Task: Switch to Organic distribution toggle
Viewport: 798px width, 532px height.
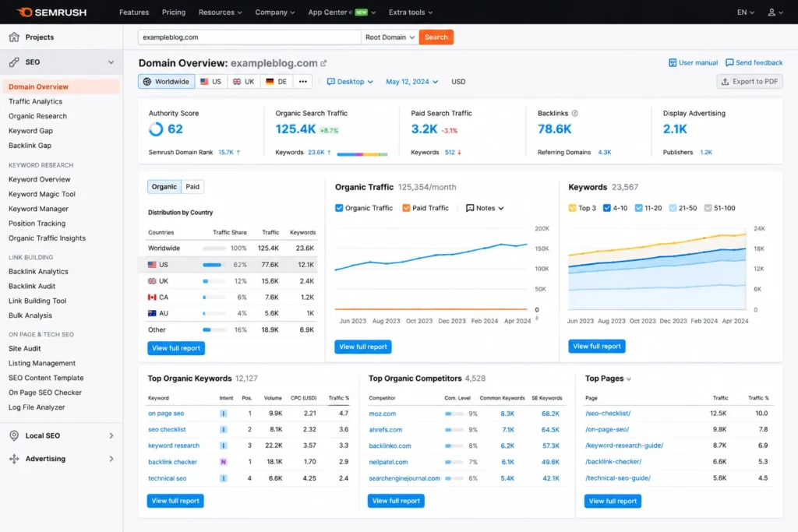Action: 164,187
